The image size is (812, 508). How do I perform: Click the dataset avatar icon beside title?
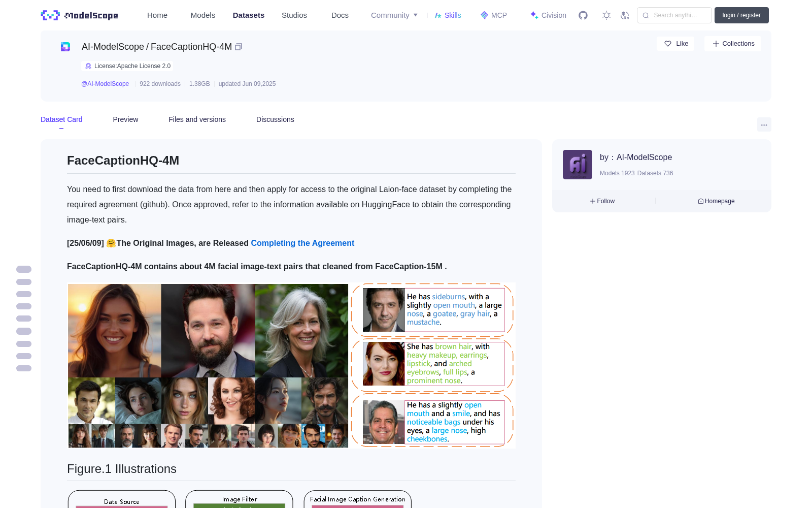click(x=65, y=47)
